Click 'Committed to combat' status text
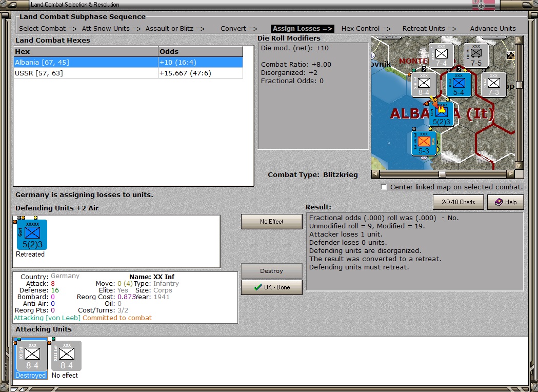The width and height of the screenshot is (538, 392). (x=117, y=318)
